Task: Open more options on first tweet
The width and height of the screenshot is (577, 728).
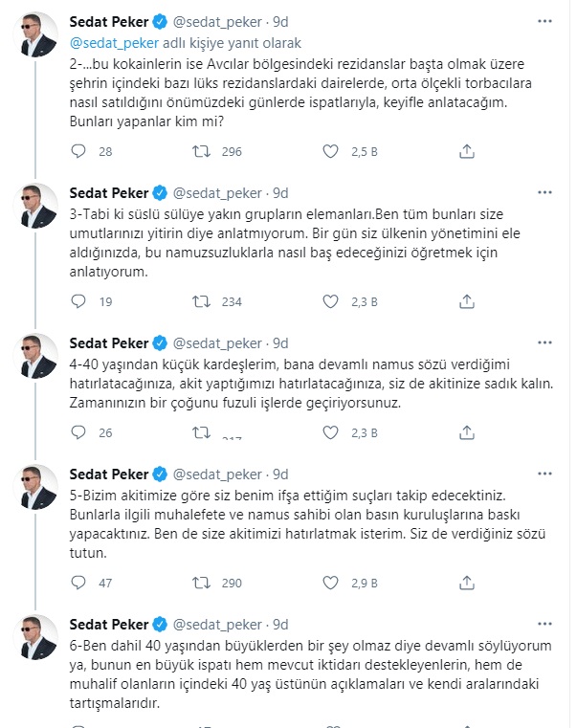Action: (x=544, y=21)
